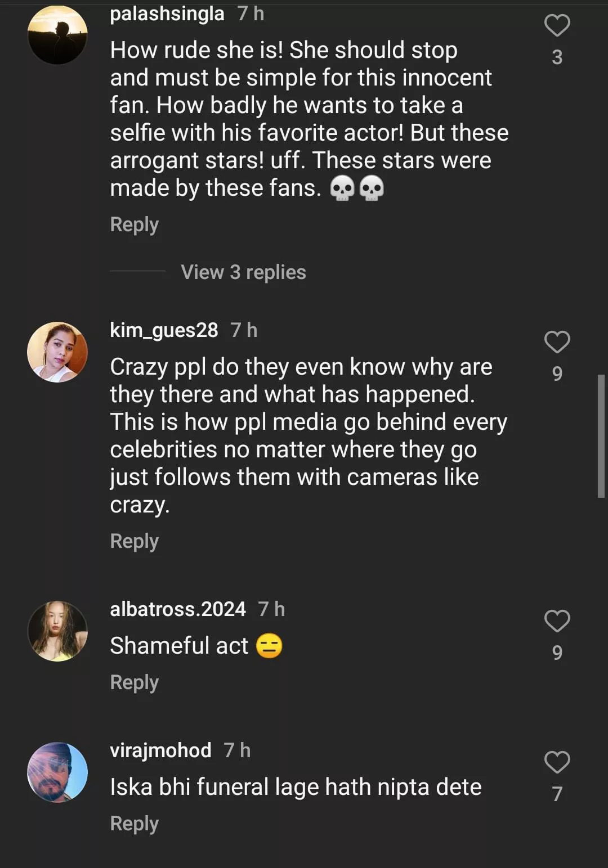Tap the like count 3 on palashsingla's comment
The width and height of the screenshot is (608, 868).
[x=557, y=57]
